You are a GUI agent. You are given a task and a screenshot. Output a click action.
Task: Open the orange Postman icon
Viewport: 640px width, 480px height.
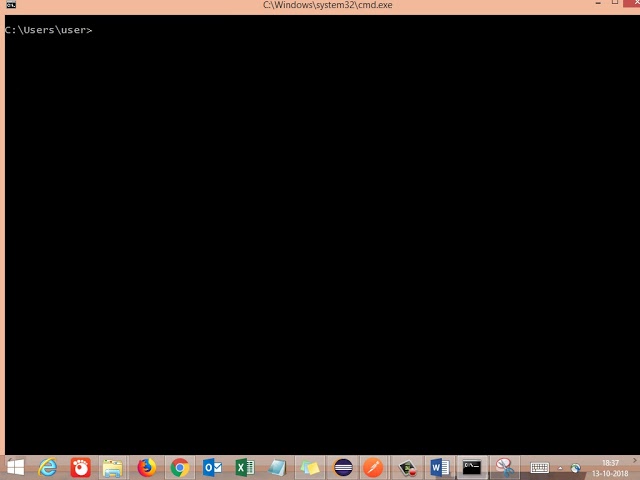[373, 467]
